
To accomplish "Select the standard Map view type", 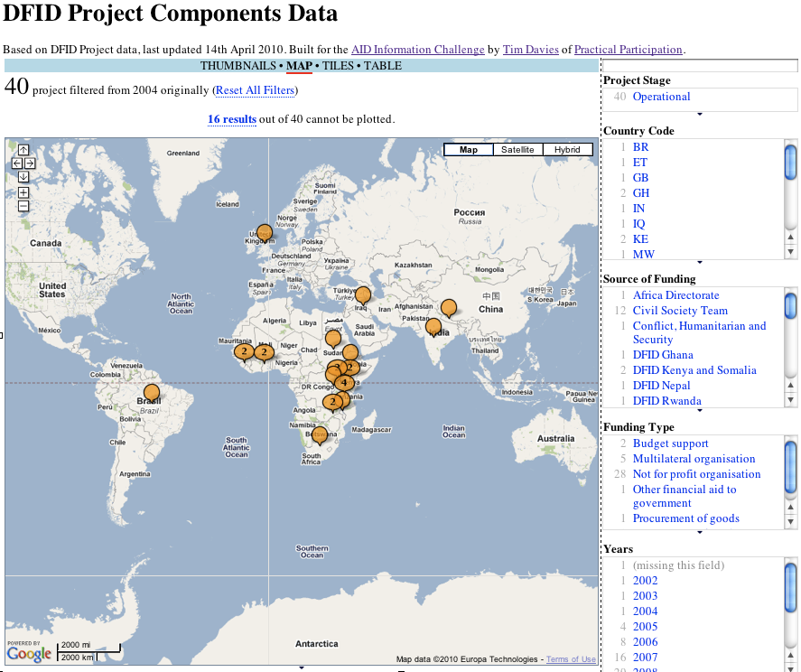I will point(468,150).
